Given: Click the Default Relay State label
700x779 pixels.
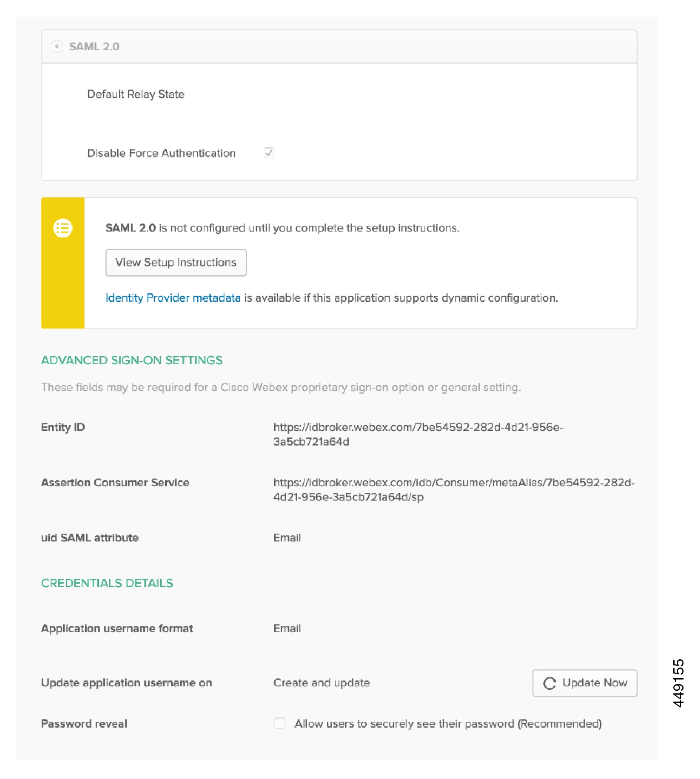Looking at the screenshot, I should coord(136,94).
